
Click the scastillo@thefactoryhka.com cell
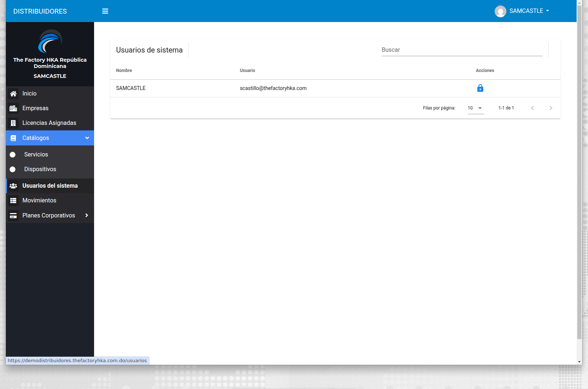[x=273, y=88]
